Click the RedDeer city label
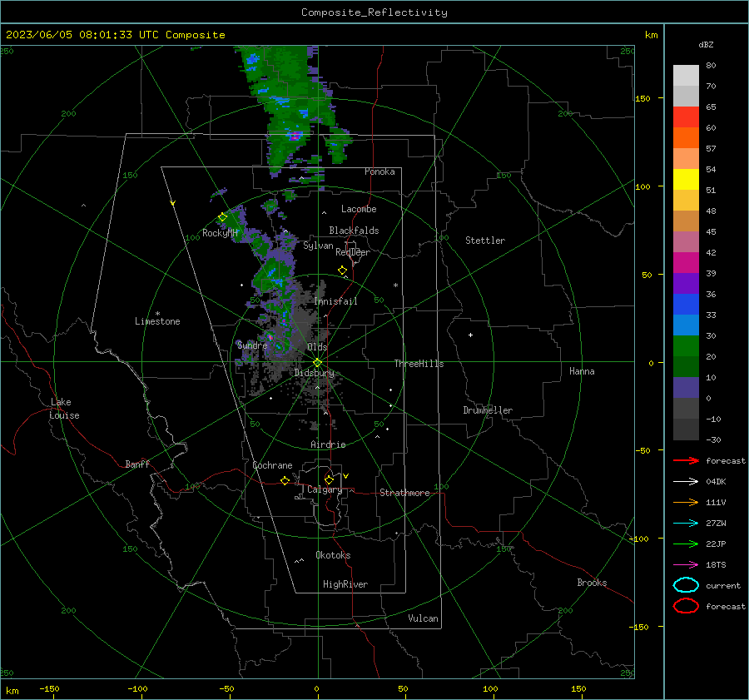The height and width of the screenshot is (700, 749). click(353, 252)
